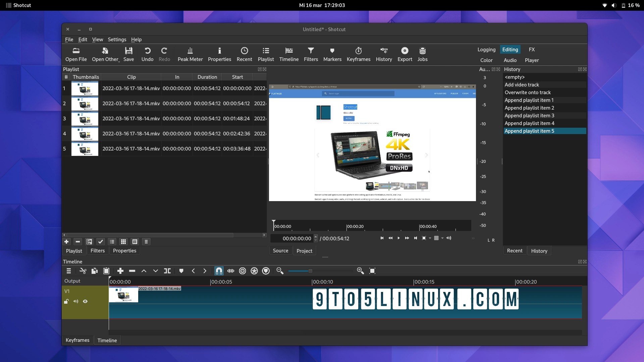Click the Recent button below the History panel
Viewport: 644px width, 362px height.
point(515,250)
